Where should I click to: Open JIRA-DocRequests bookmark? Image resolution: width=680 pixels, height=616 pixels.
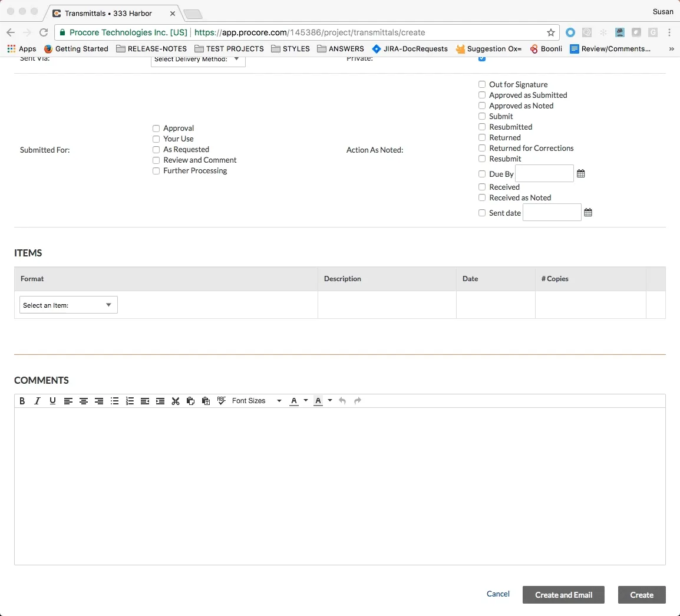coord(410,48)
